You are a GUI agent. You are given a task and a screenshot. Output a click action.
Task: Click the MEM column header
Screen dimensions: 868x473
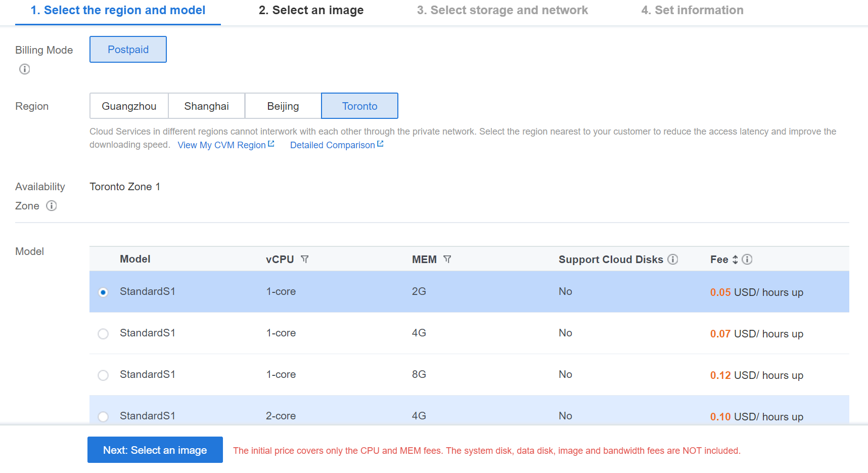424,259
